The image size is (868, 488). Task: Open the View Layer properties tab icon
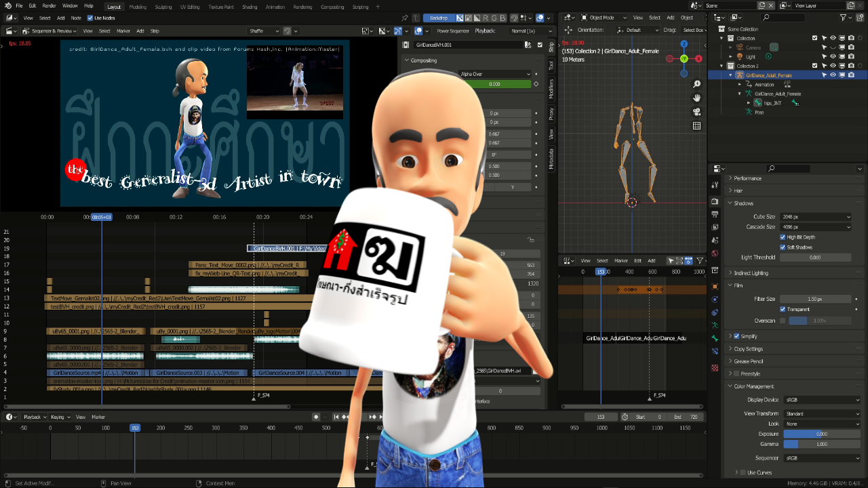click(x=715, y=227)
